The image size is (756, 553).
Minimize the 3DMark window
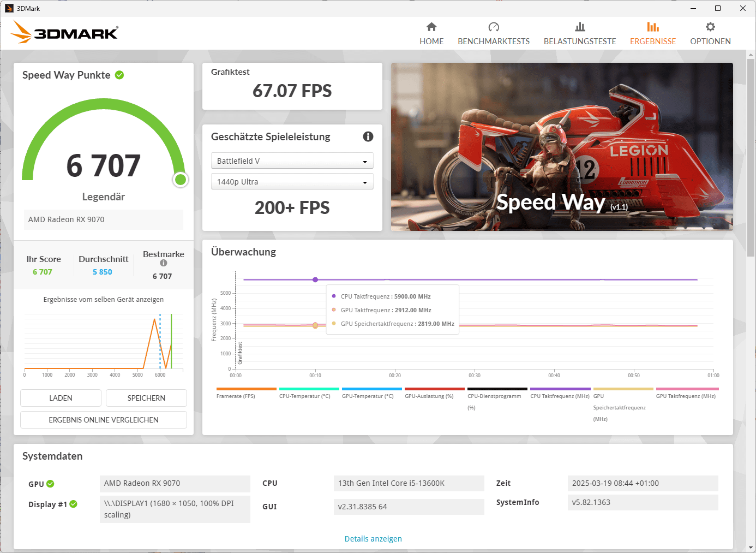click(693, 8)
